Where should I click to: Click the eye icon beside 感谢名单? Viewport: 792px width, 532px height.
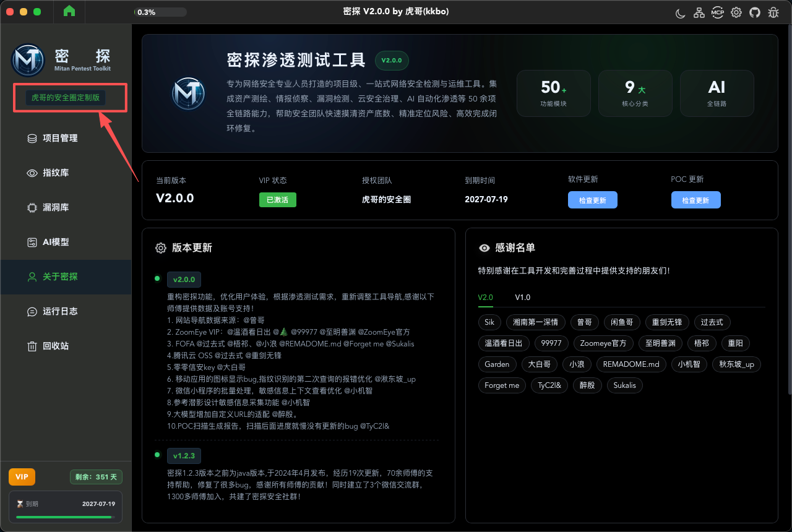pos(484,248)
